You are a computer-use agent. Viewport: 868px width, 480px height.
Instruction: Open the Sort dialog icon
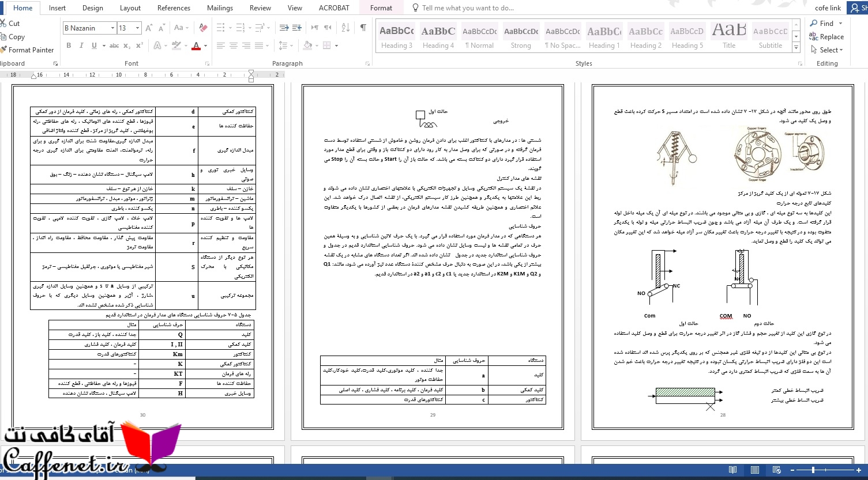click(345, 28)
